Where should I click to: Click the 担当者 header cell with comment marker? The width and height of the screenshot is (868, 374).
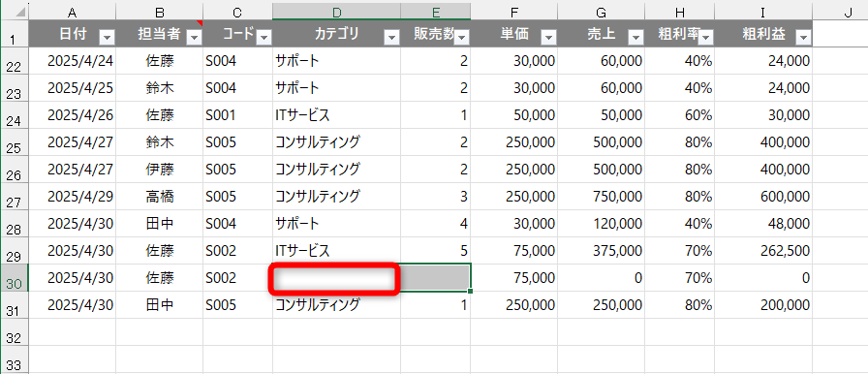click(x=160, y=34)
